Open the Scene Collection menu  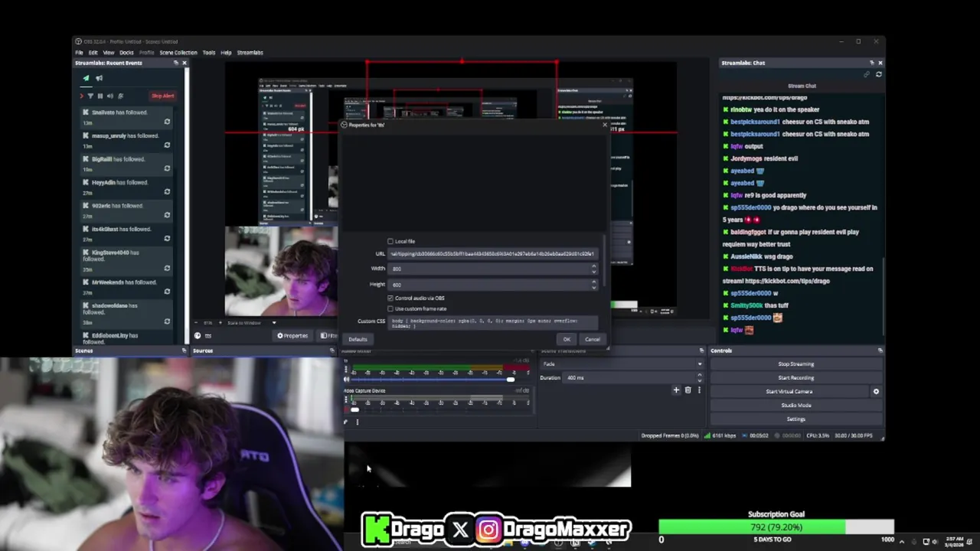(x=178, y=53)
